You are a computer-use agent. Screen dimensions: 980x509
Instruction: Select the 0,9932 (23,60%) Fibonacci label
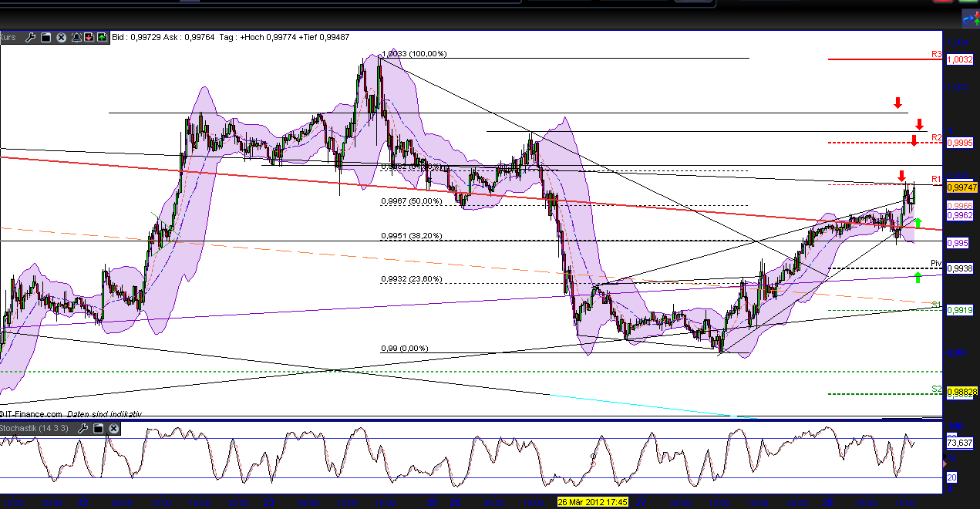point(412,279)
